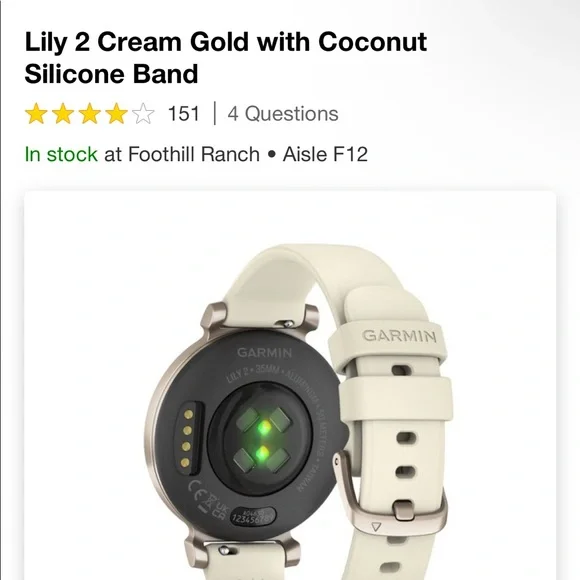Tap the gold charging contacts on watch back
The image size is (580, 580).
(x=187, y=438)
